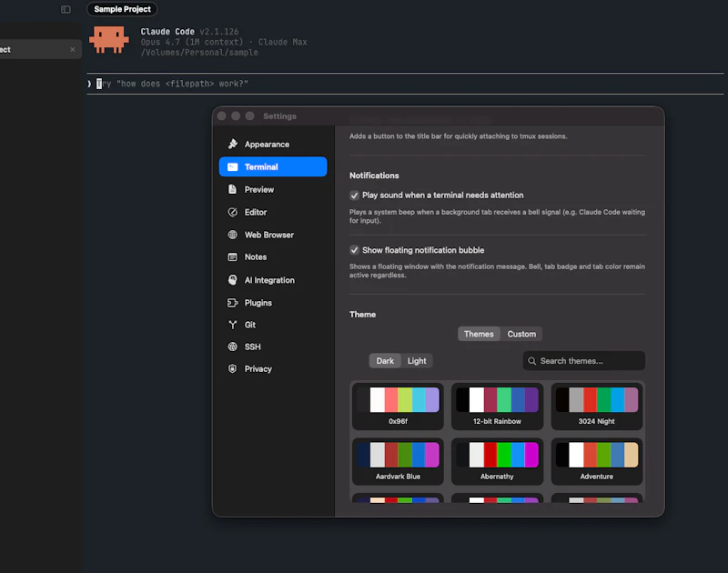Image resolution: width=728 pixels, height=573 pixels.
Task: Open the Editor settings section
Action: coord(273,212)
